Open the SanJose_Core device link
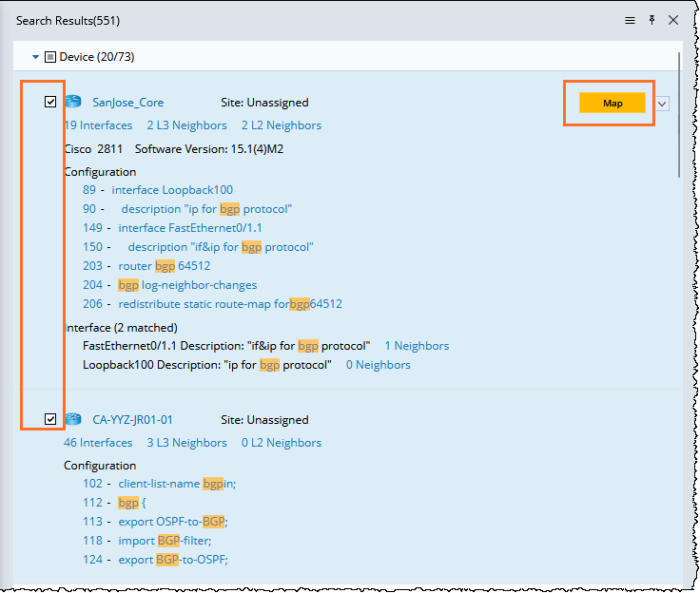Viewport: 700px width, 593px height. (x=127, y=102)
